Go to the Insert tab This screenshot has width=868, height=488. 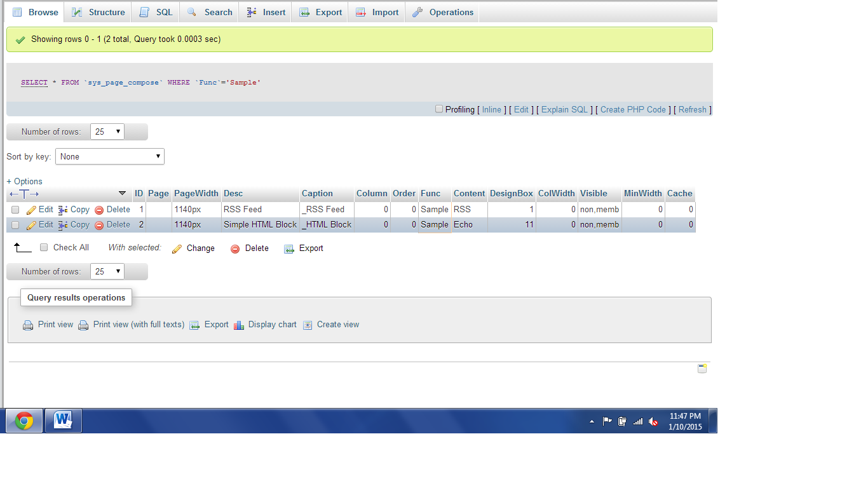pyautogui.click(x=266, y=12)
